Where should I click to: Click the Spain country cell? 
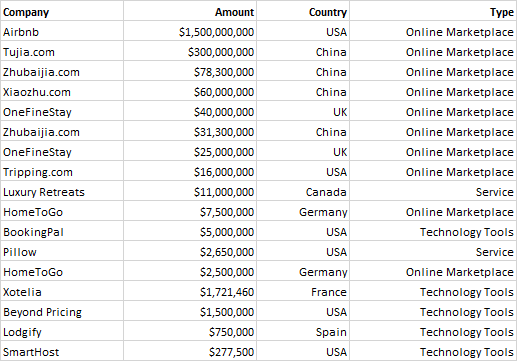pos(303,331)
